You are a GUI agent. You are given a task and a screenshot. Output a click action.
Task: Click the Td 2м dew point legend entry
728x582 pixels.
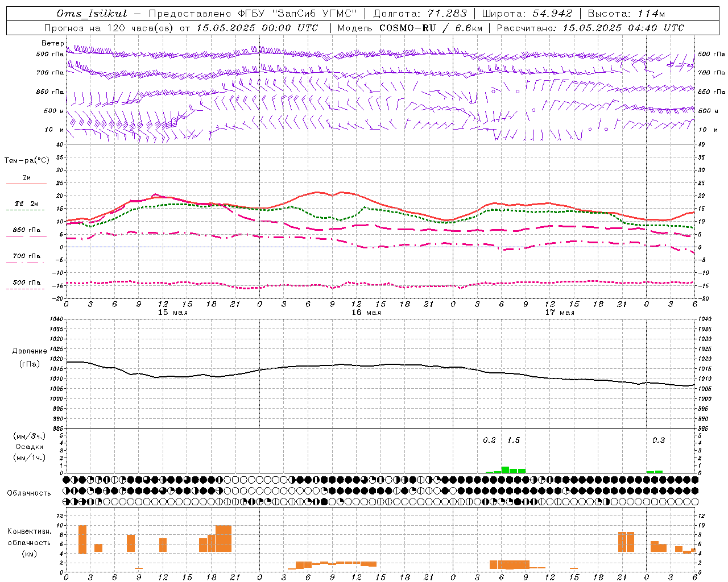point(26,203)
